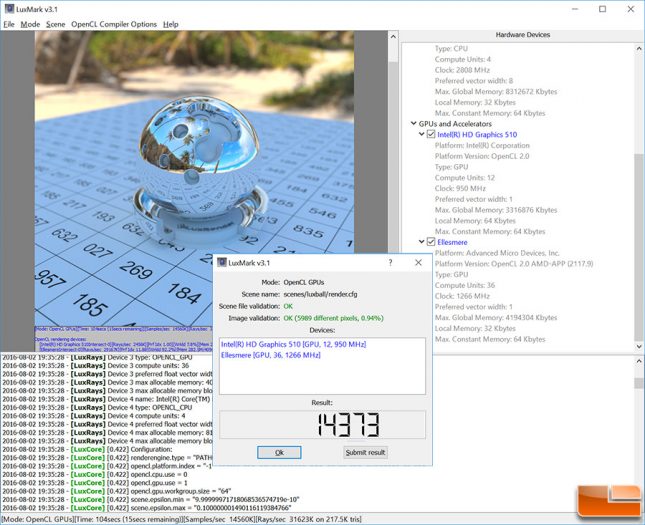This screenshot has height=525, width=645.
Task: Click the question mark help button in dialog
Action: pos(390,262)
